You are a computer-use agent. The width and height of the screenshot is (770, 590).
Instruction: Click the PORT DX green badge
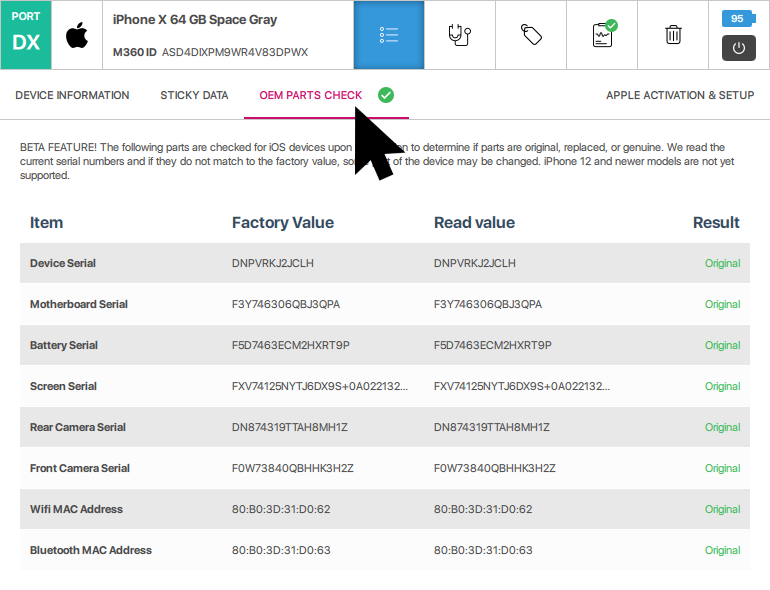click(26, 35)
